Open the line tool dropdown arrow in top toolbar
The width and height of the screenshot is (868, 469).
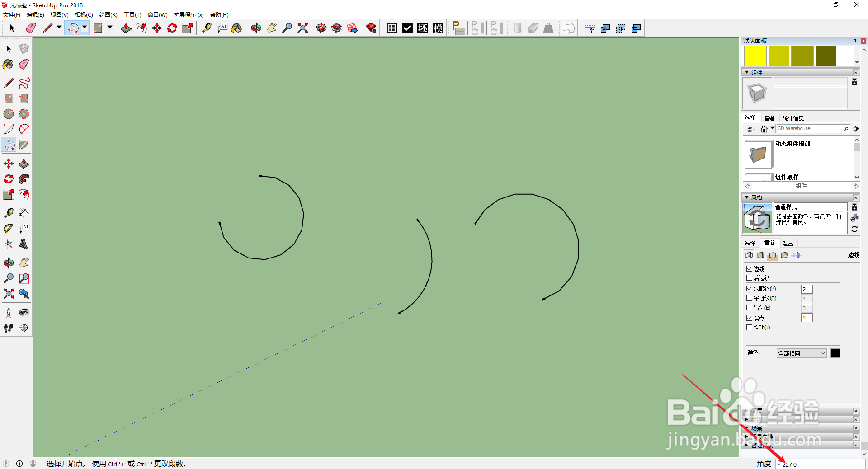point(59,28)
